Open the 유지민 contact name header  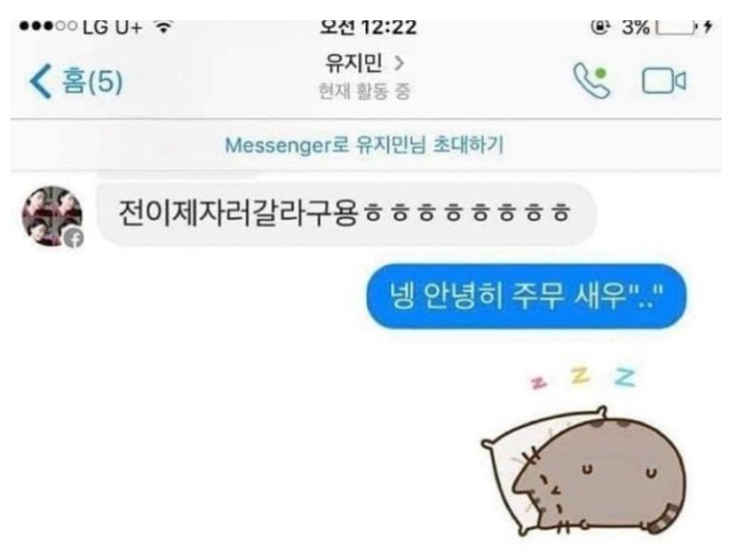tap(354, 63)
